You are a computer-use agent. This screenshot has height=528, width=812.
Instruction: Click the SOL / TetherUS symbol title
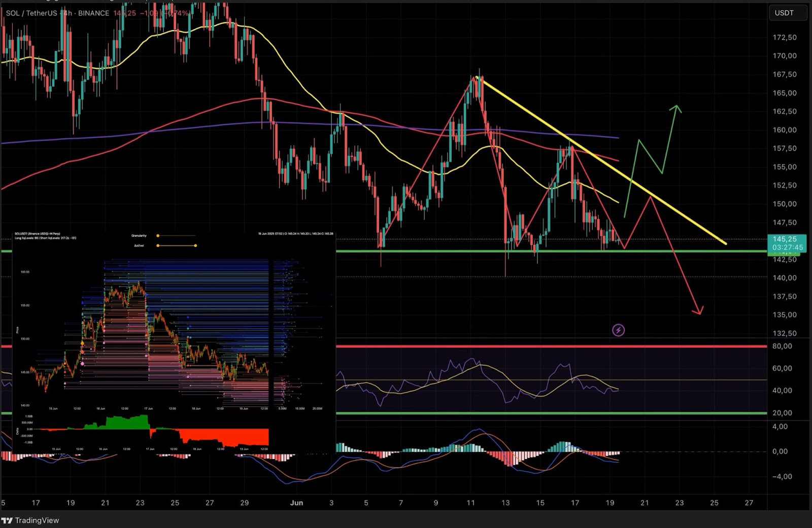[x=31, y=13]
